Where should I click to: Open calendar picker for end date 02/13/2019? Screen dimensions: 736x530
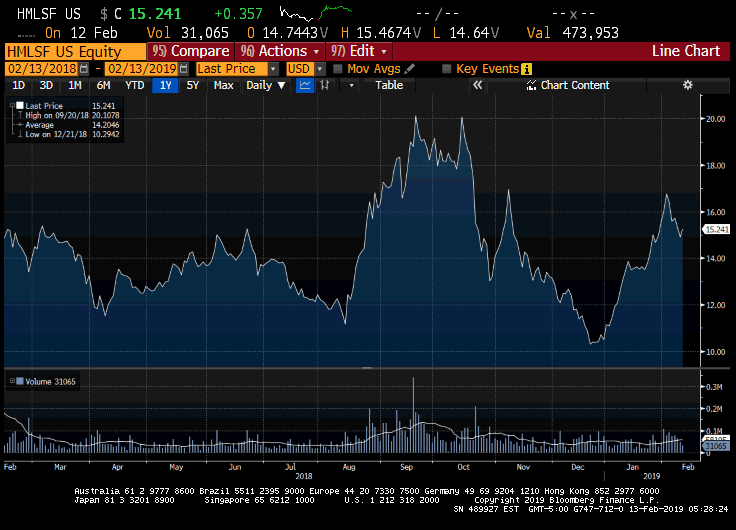184,69
